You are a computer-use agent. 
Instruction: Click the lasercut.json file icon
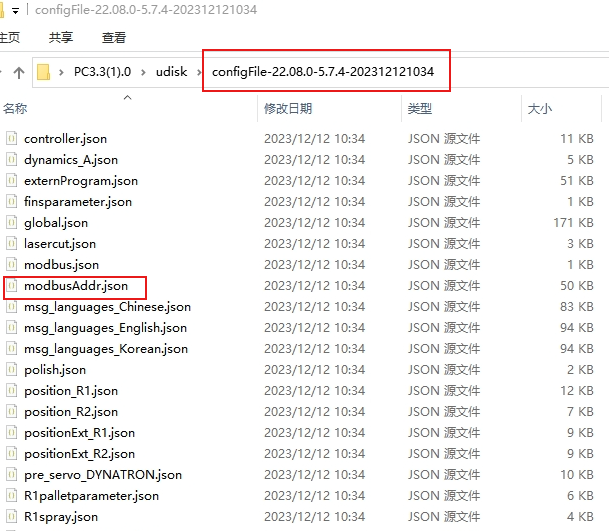[12, 244]
